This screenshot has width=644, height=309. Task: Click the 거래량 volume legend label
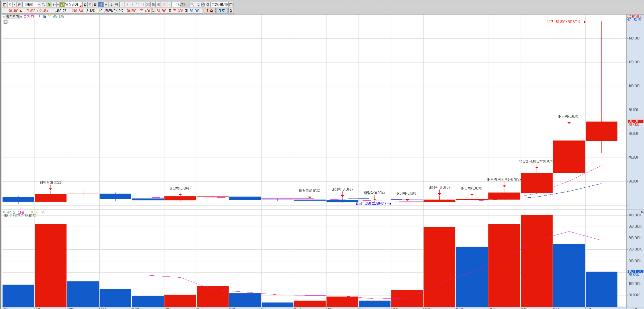click(11, 212)
